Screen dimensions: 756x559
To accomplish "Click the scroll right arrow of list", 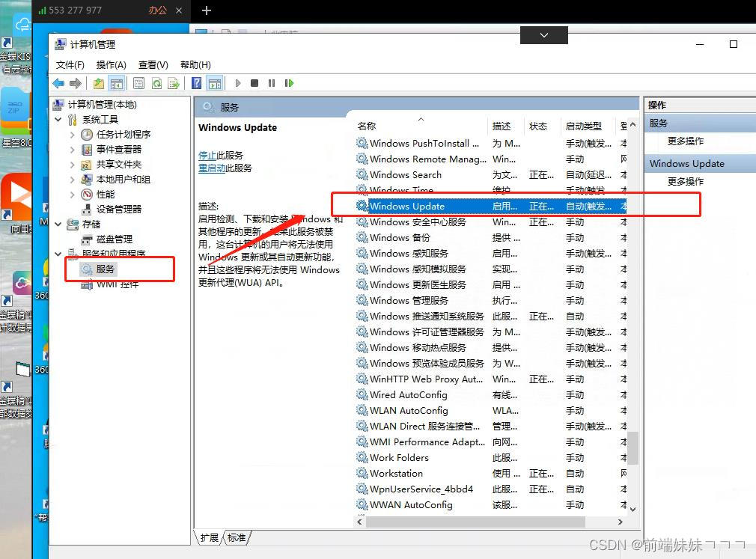I will tap(621, 522).
